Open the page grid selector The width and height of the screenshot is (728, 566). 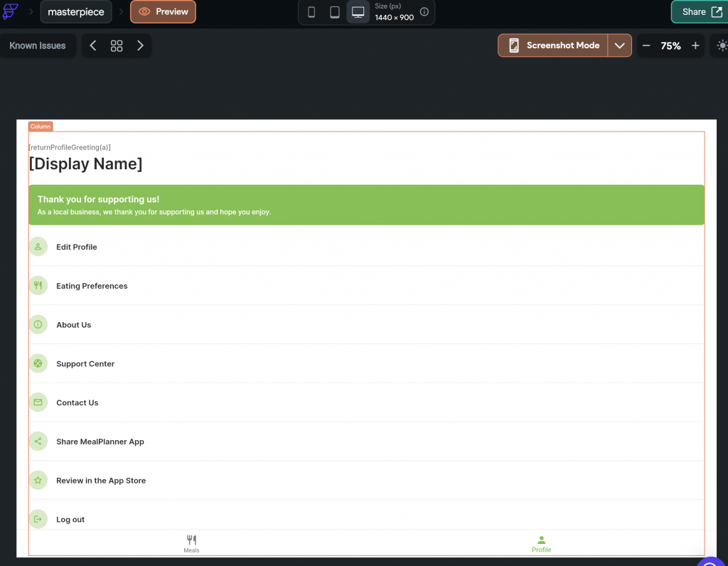(x=117, y=46)
